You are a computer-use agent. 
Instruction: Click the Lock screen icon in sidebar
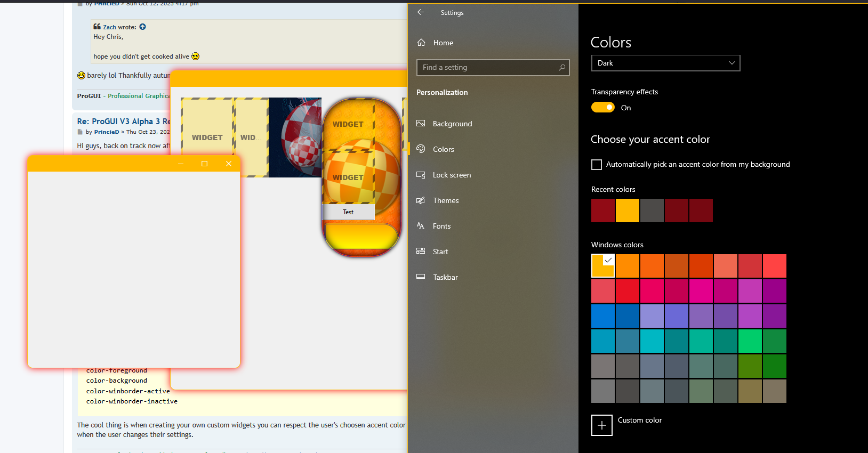[421, 175]
